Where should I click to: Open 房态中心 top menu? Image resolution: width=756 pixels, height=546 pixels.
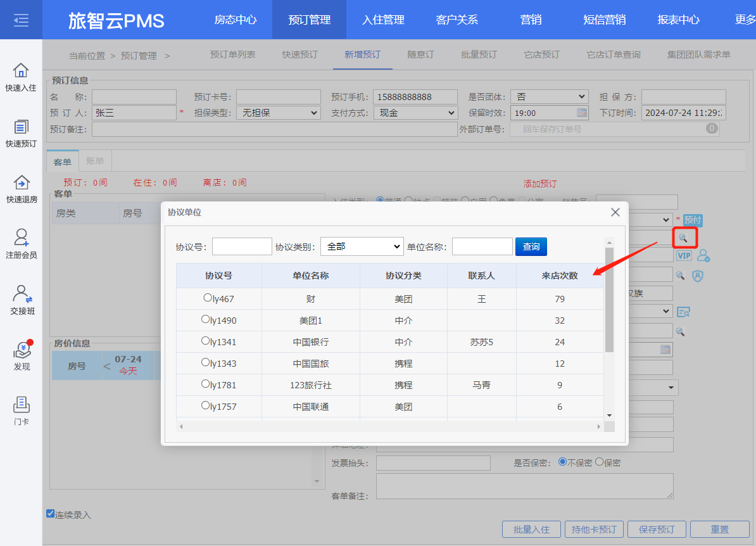click(x=236, y=20)
